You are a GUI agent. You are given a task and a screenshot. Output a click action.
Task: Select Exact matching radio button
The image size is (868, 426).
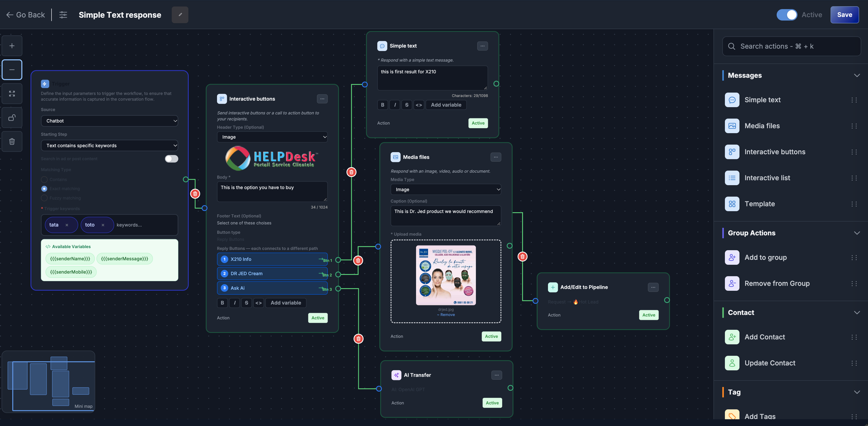click(44, 189)
